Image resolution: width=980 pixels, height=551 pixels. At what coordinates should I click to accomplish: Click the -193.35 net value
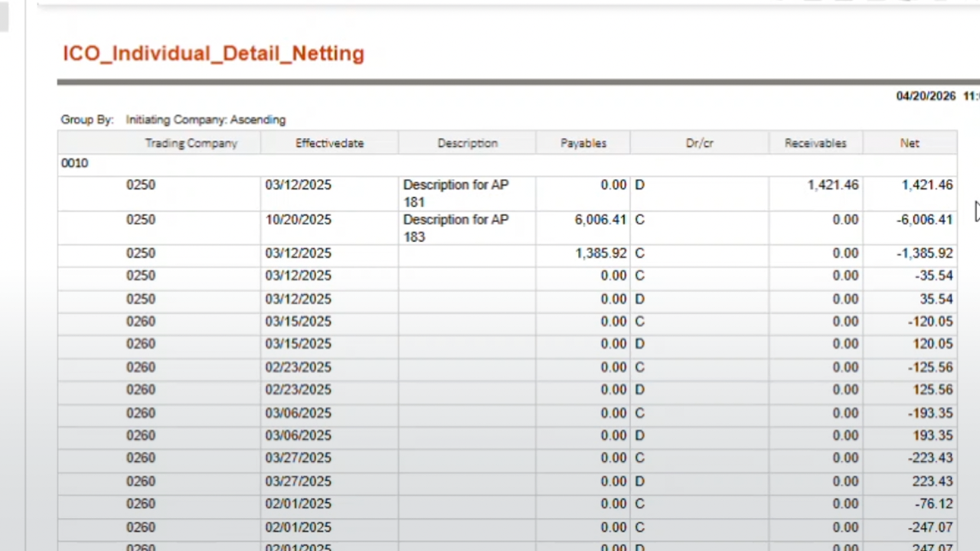pos(930,413)
